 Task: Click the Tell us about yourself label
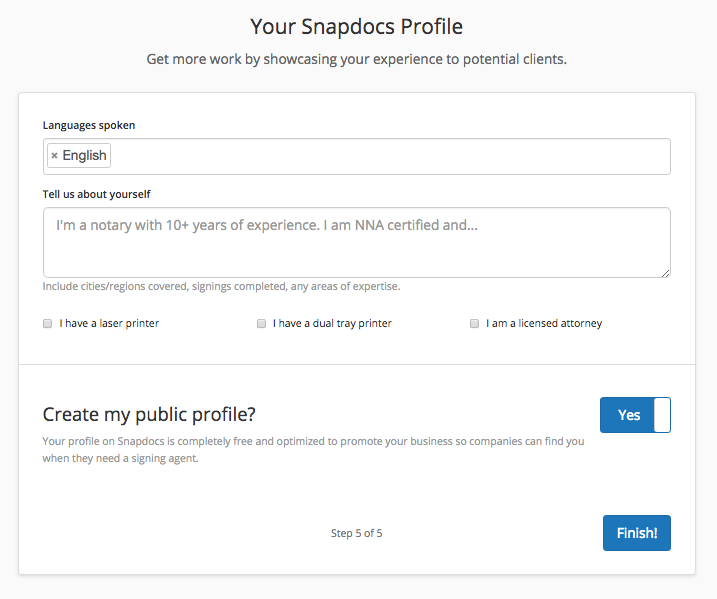97,194
